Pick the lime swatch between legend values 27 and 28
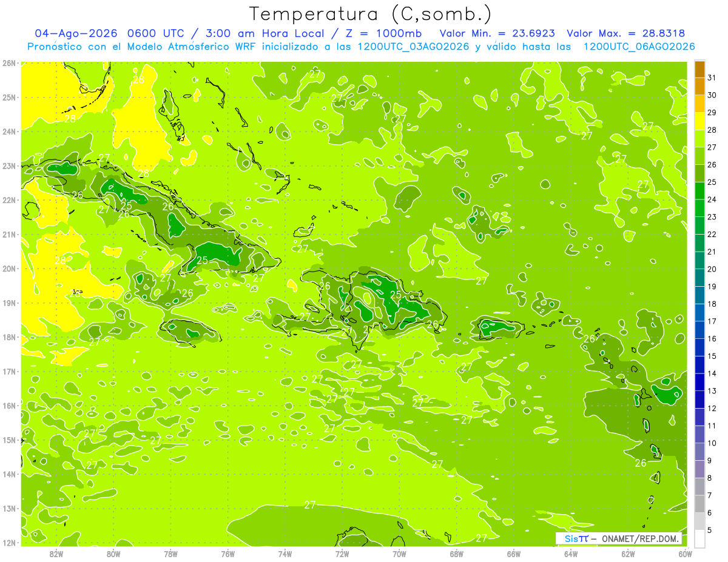 tap(699, 139)
